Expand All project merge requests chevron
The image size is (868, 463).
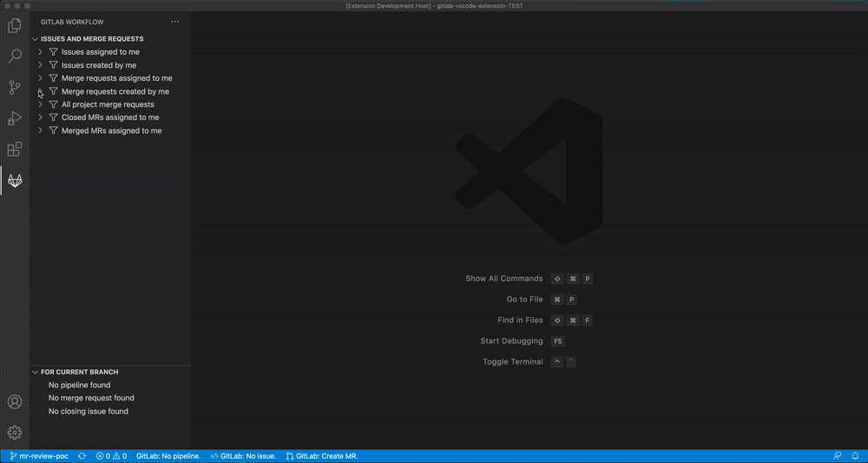(x=41, y=104)
